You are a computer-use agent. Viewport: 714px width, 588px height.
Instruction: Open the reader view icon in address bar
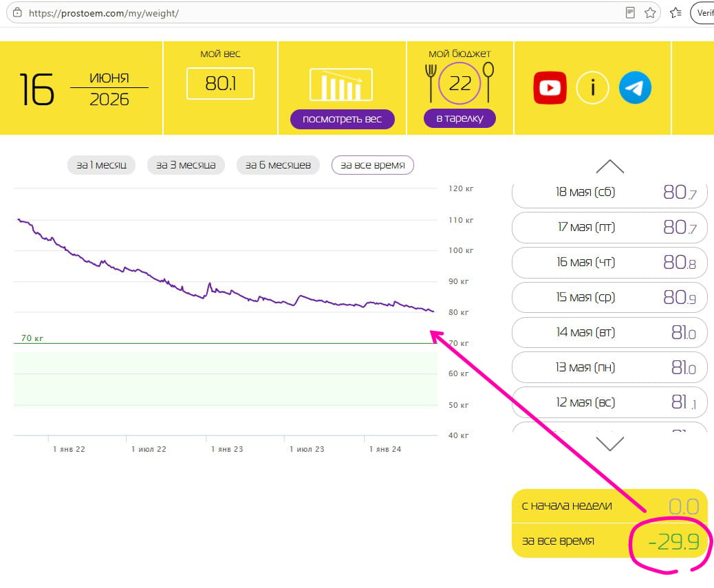point(630,13)
